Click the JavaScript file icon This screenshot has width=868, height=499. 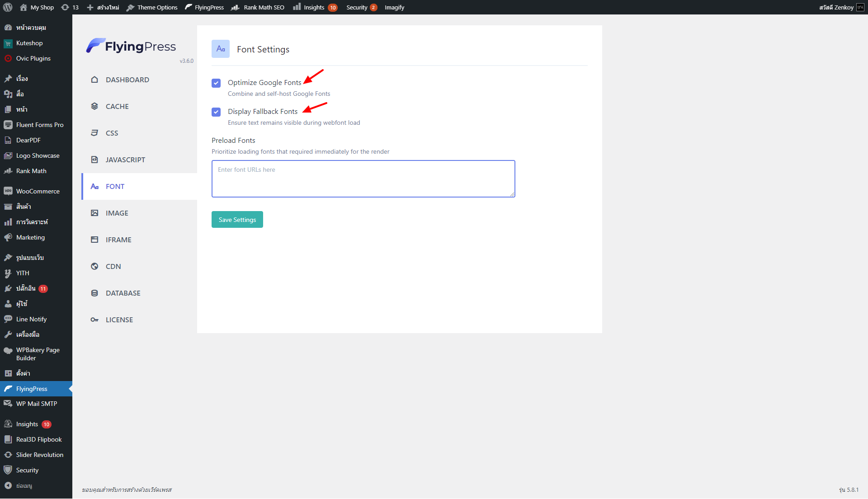point(94,160)
